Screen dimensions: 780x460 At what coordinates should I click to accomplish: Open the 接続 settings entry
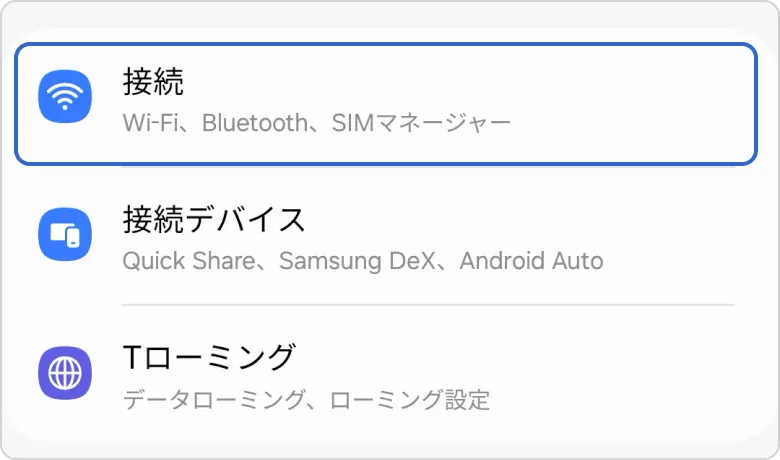(153, 80)
